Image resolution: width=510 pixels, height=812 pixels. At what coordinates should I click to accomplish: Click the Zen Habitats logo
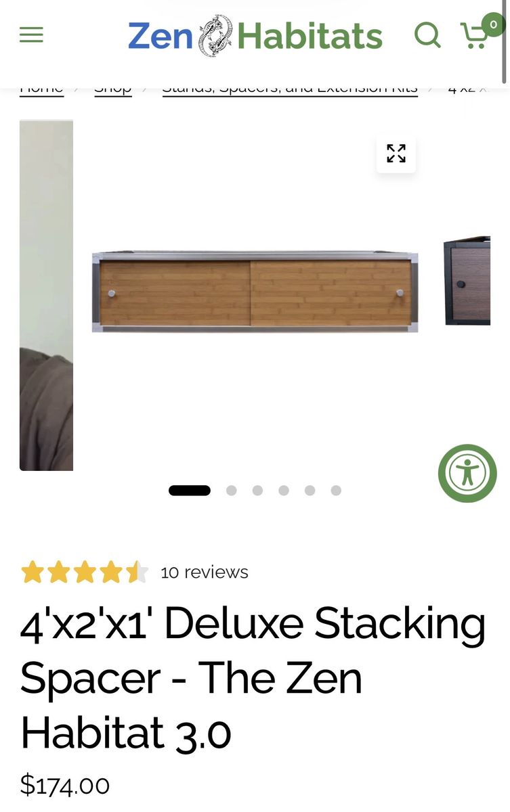(x=255, y=36)
